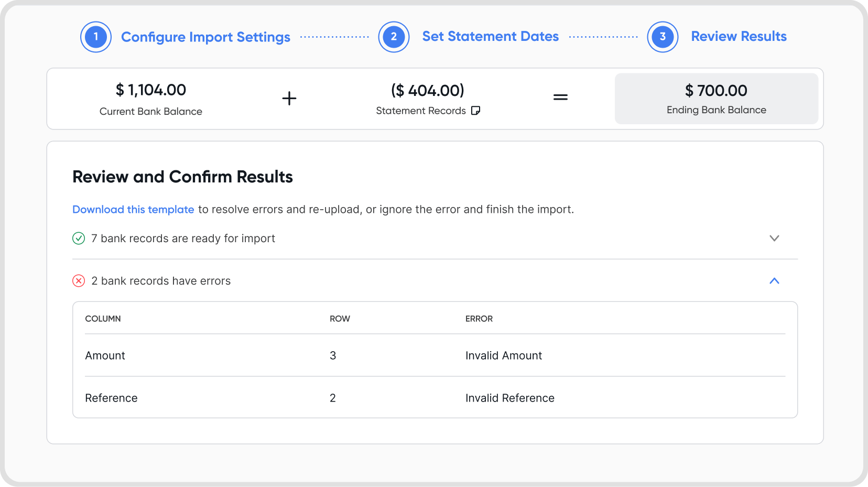Click the equals sign before Ending Balance
Screen dimensions: 868x487
[x=560, y=98]
